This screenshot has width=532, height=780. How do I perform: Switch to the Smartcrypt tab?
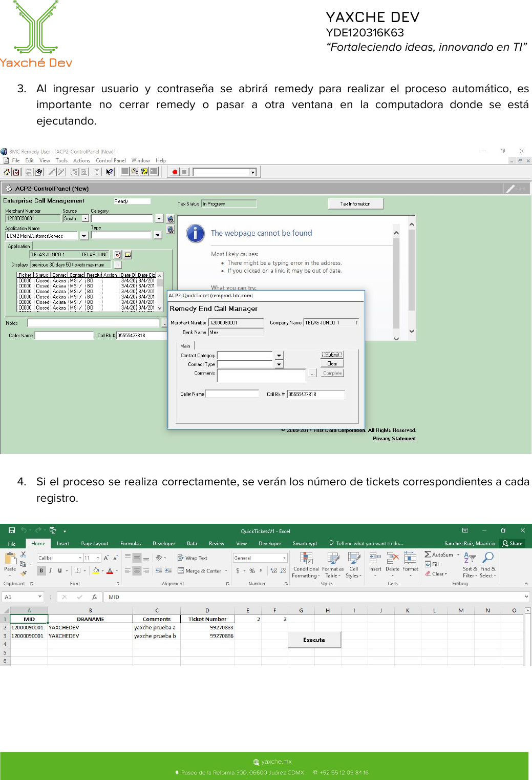click(305, 543)
